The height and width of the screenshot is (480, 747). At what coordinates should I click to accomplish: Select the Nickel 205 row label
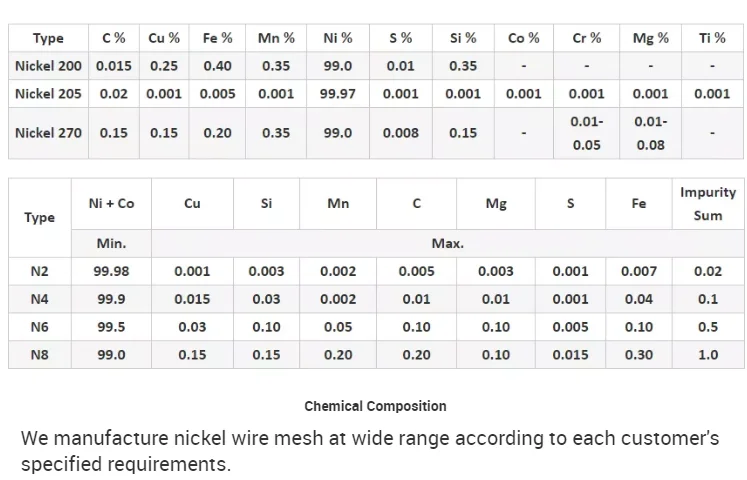(x=49, y=93)
